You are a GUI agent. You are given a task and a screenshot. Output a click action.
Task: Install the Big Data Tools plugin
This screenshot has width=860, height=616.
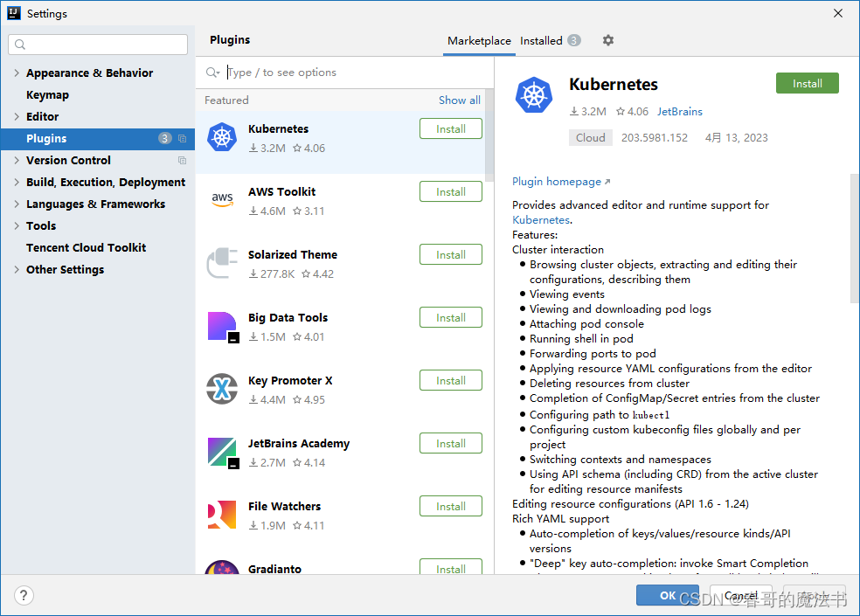pyautogui.click(x=451, y=317)
